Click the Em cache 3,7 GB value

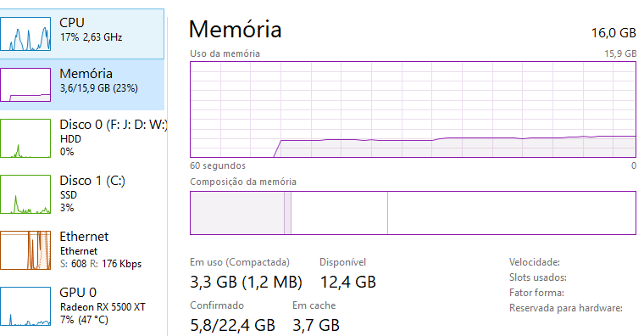(x=316, y=325)
